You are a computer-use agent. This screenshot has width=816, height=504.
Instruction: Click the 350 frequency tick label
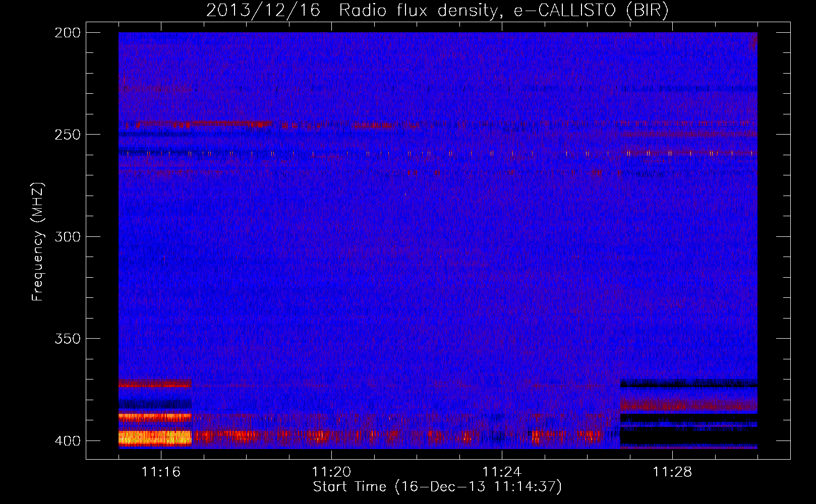67,339
